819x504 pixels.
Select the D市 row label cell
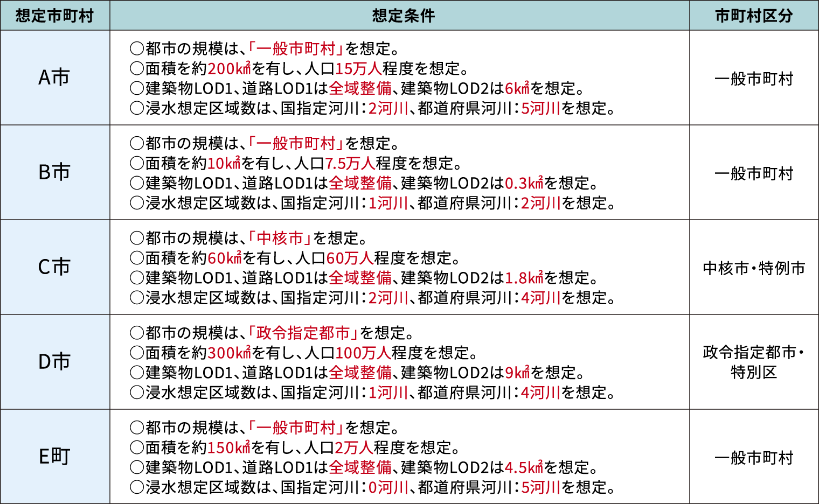point(54,362)
